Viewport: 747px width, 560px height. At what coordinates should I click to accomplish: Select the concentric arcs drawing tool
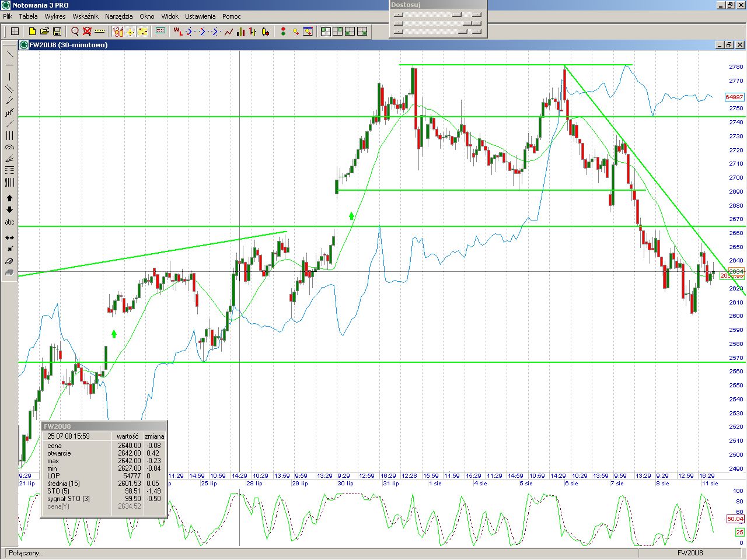pyautogui.click(x=9, y=148)
